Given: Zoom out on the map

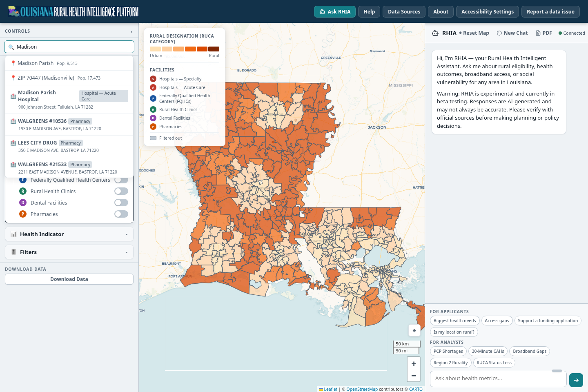Looking at the screenshot, I should pos(414,375).
